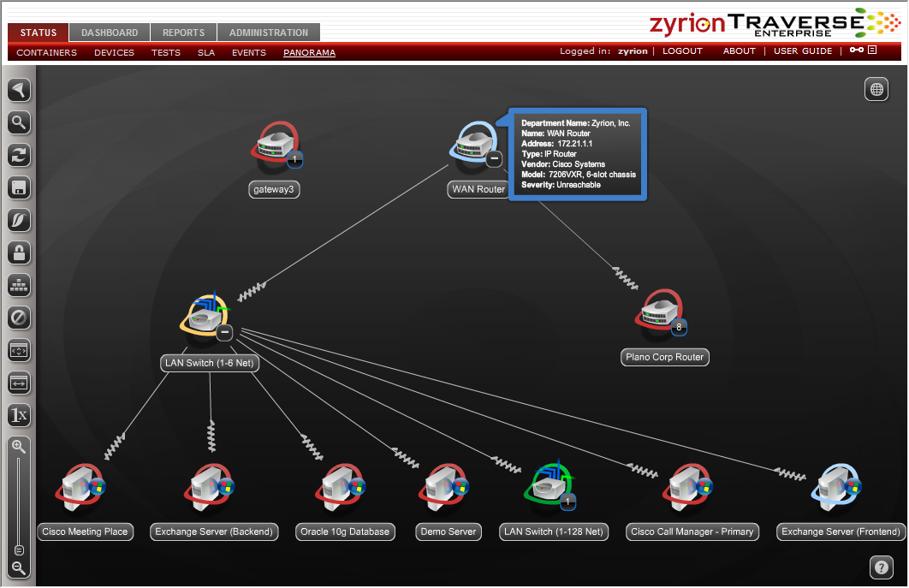Click the Exchange Server (Backend) label
The width and height of the screenshot is (909, 588).
click(x=214, y=532)
